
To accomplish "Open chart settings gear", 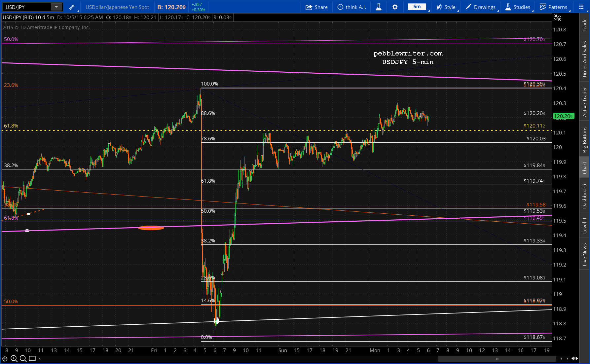I will pyautogui.click(x=395, y=7).
